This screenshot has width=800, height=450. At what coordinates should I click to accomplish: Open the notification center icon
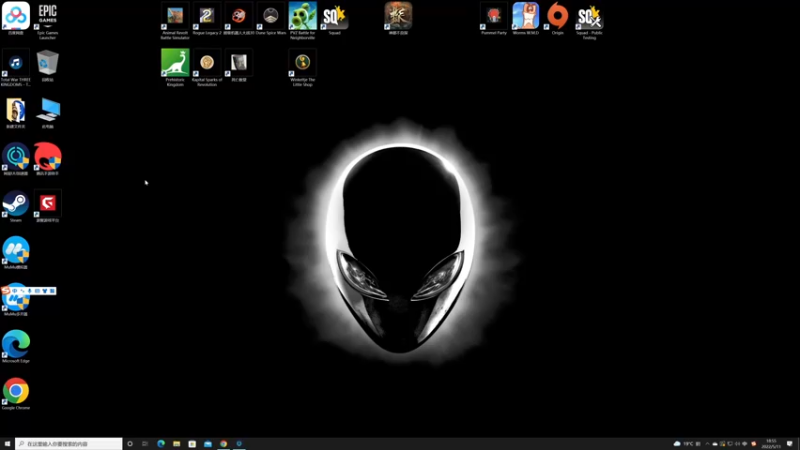(790, 444)
